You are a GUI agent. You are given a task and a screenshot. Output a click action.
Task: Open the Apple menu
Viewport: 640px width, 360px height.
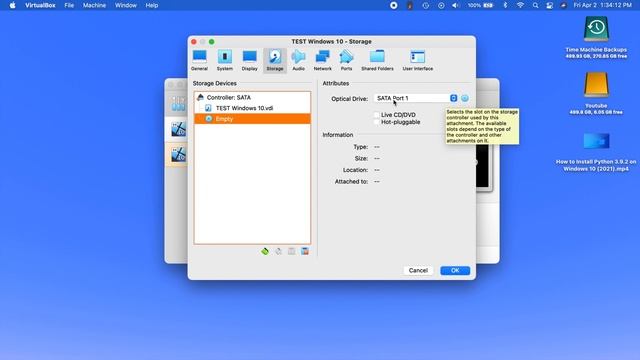coord(12,5)
